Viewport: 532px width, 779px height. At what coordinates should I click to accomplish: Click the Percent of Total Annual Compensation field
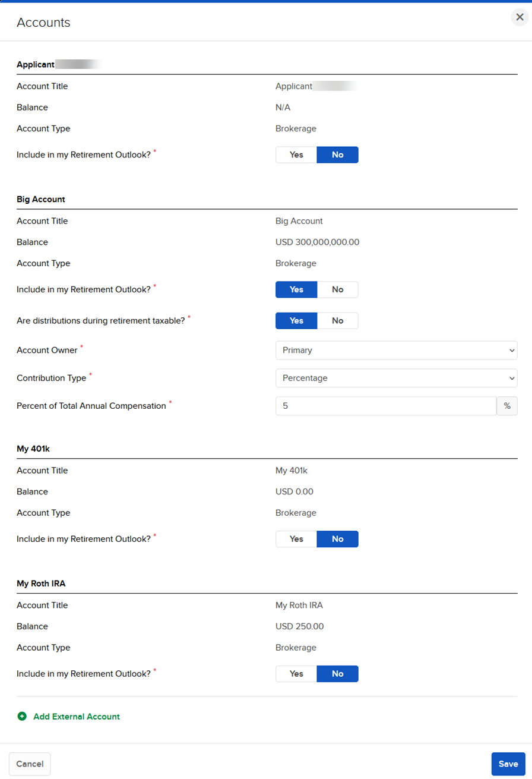click(386, 406)
